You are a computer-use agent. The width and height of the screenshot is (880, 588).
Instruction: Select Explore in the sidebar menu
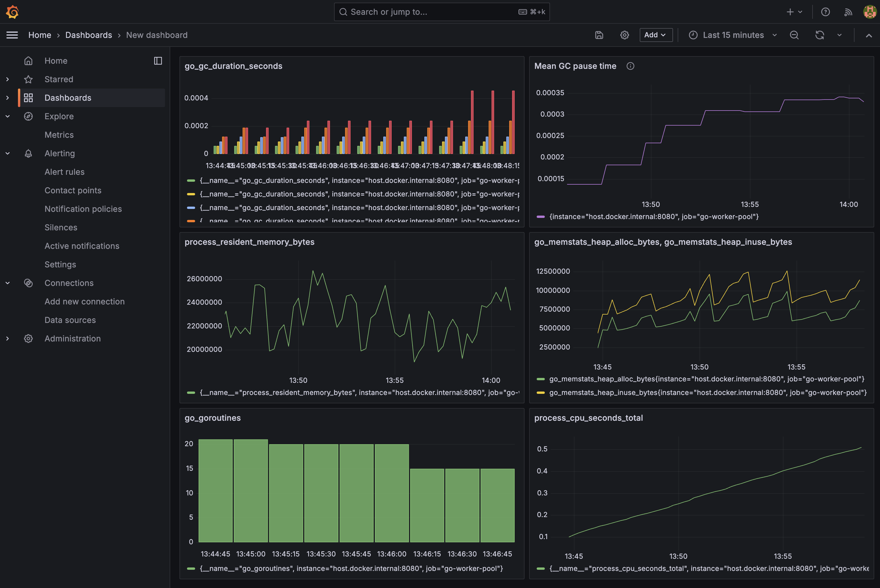click(x=59, y=116)
